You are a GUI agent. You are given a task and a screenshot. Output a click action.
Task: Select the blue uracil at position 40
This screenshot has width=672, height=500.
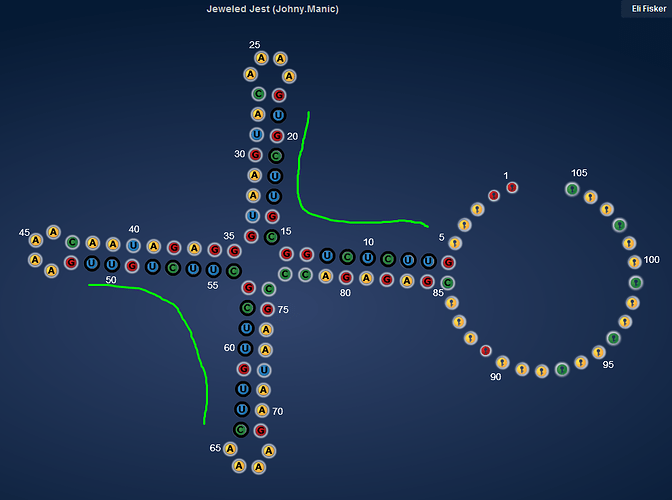click(133, 246)
